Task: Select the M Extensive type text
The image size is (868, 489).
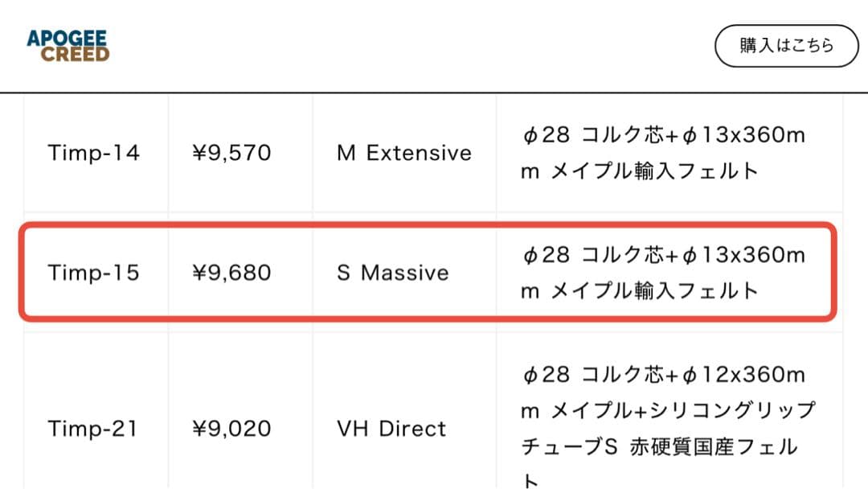Action: pyautogui.click(x=404, y=153)
